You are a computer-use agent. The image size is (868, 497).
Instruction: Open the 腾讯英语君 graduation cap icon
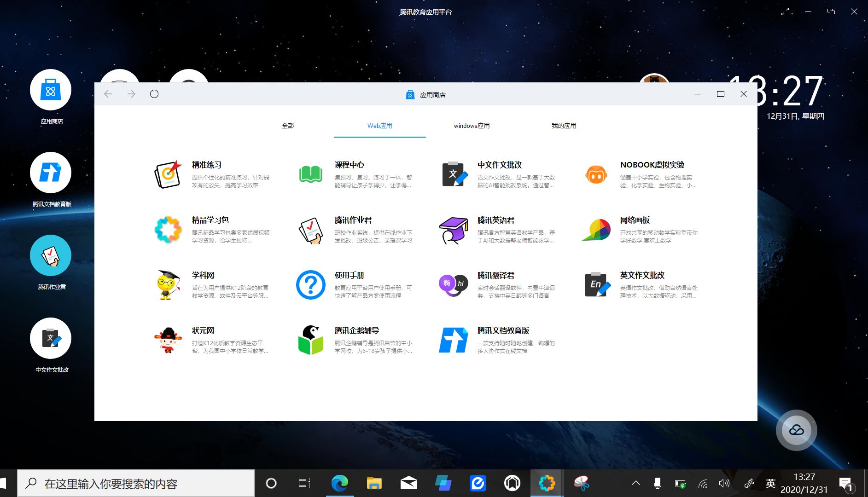coord(454,230)
